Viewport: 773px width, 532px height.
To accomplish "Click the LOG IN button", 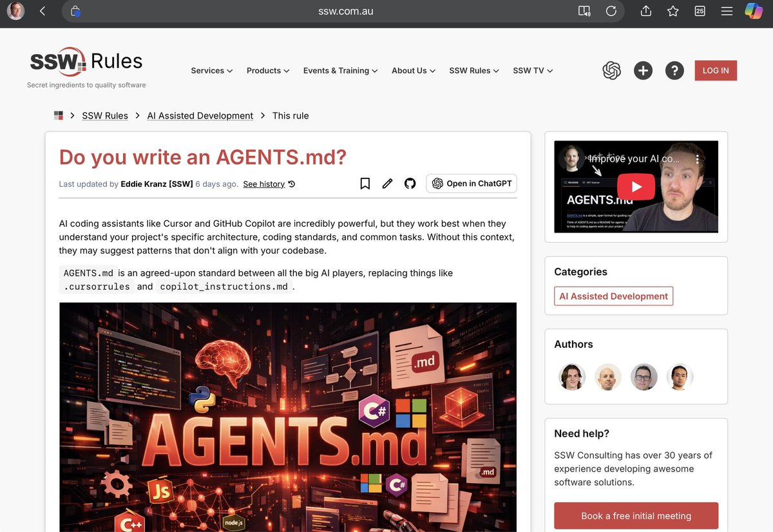I will click(x=716, y=70).
